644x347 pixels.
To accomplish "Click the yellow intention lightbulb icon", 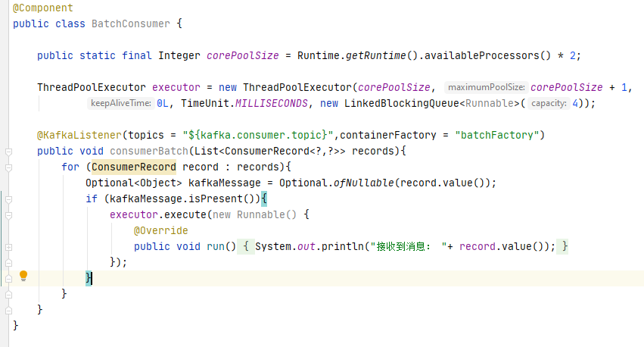I will [23, 276].
